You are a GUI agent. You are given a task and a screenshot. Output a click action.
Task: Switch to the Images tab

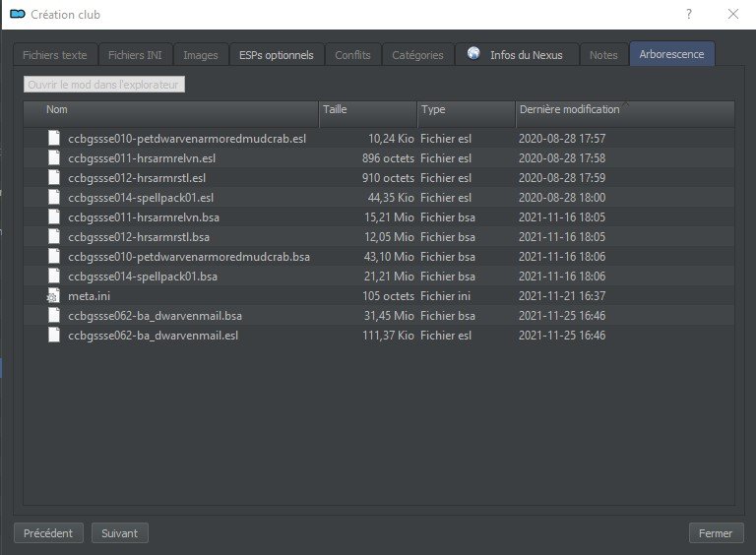(201, 55)
